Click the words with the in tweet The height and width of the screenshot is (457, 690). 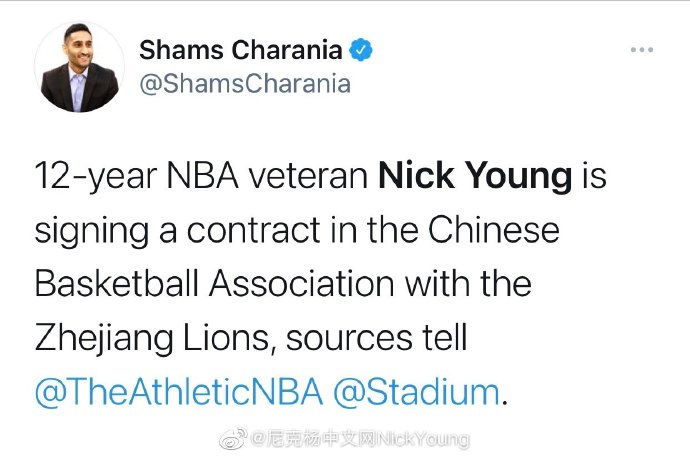point(469,284)
